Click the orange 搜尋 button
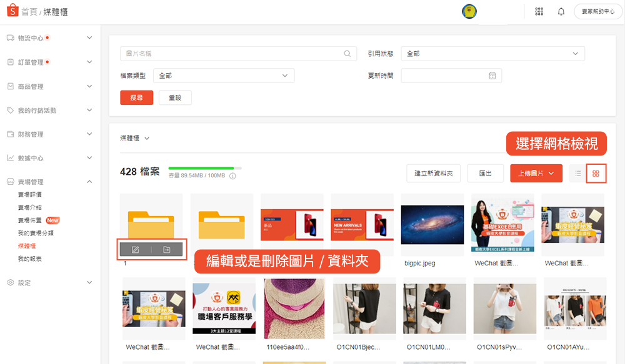625x364 pixels. 136,98
